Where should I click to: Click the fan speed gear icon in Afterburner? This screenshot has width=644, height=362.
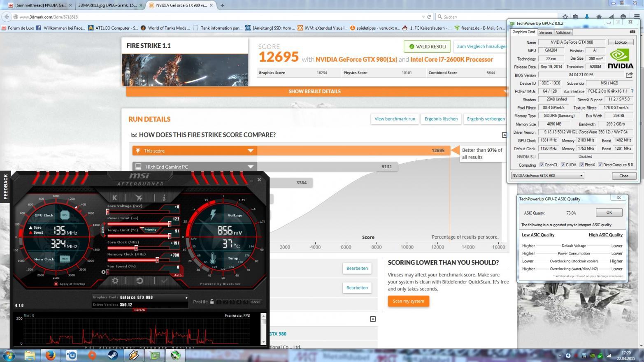tap(103, 272)
